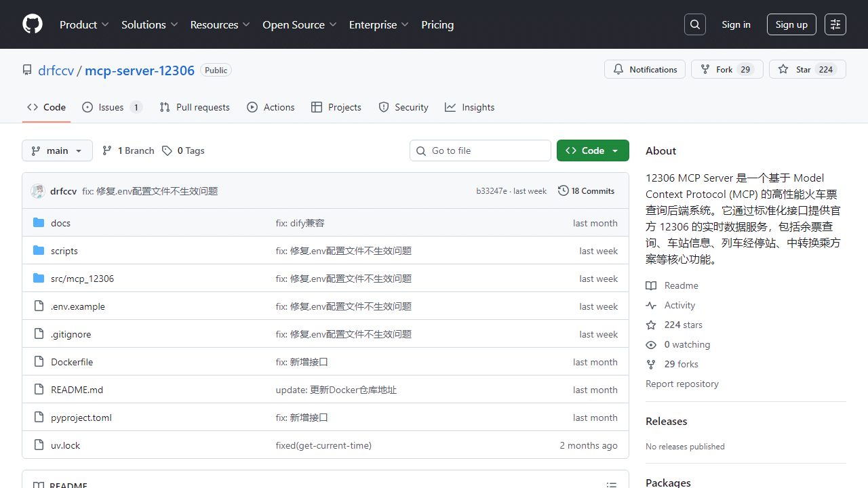The height and width of the screenshot is (488, 868).
Task: Open the 18 Commits history
Action: click(x=587, y=191)
